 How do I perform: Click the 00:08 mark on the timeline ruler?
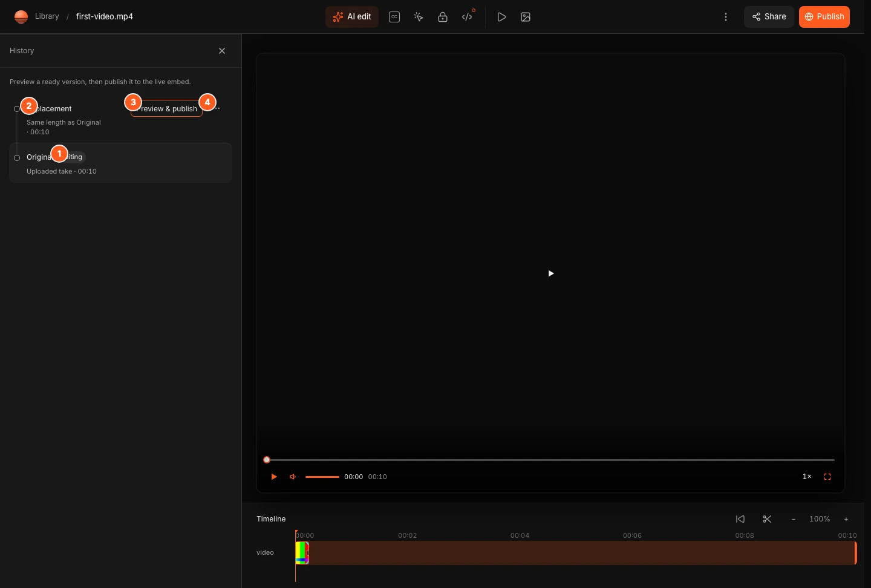point(745,535)
